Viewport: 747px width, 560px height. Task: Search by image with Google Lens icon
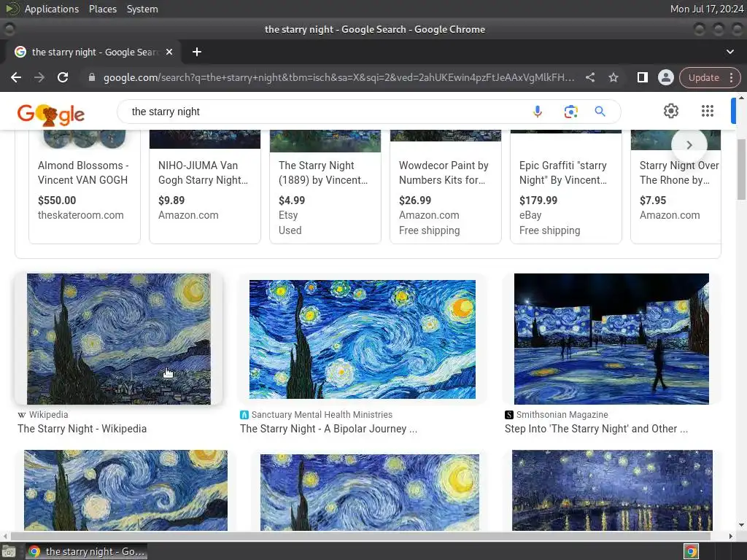(x=570, y=112)
